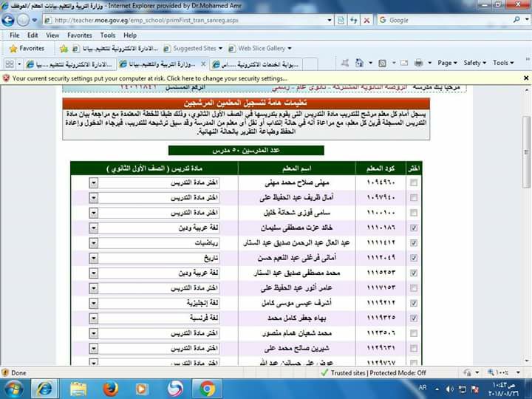532x399 pixels.
Task: Click the Print icon in command bar
Action: point(419,64)
